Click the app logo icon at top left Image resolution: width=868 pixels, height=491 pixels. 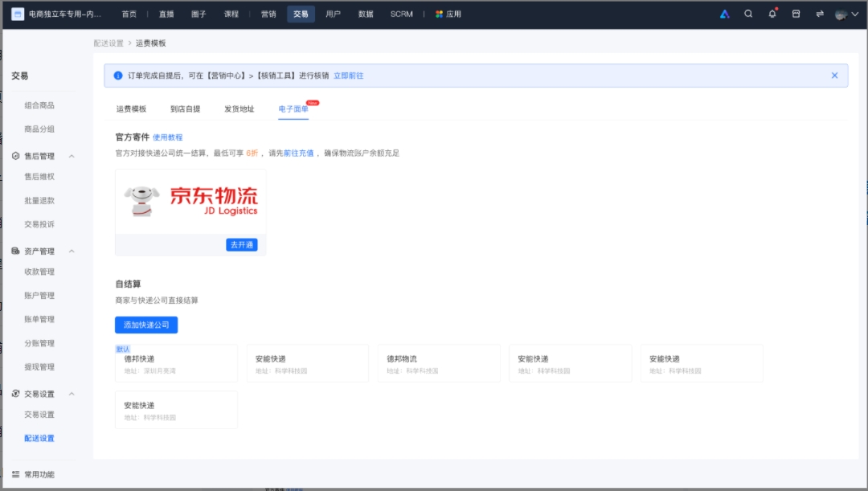[x=18, y=14]
